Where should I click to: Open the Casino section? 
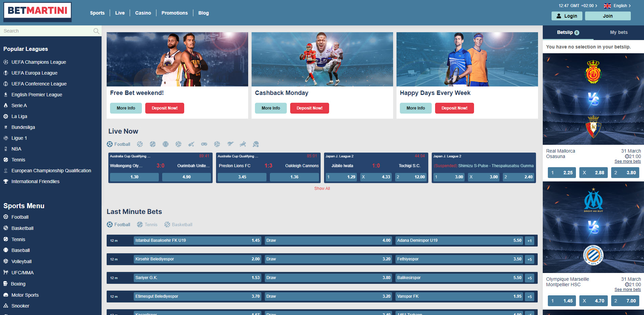143,13
